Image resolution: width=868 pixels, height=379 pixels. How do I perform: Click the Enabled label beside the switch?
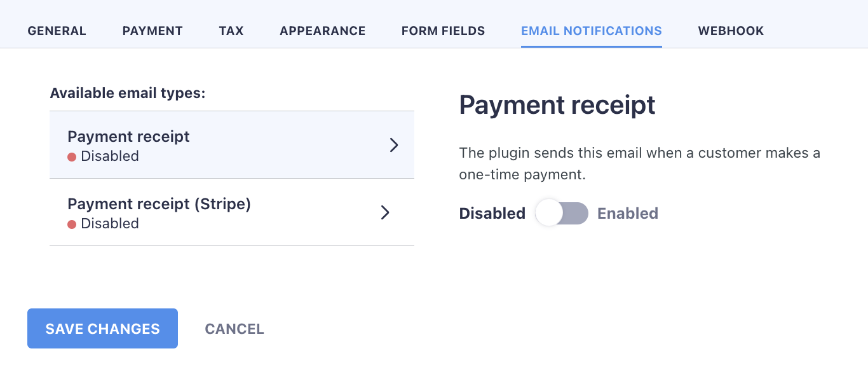[x=628, y=214]
